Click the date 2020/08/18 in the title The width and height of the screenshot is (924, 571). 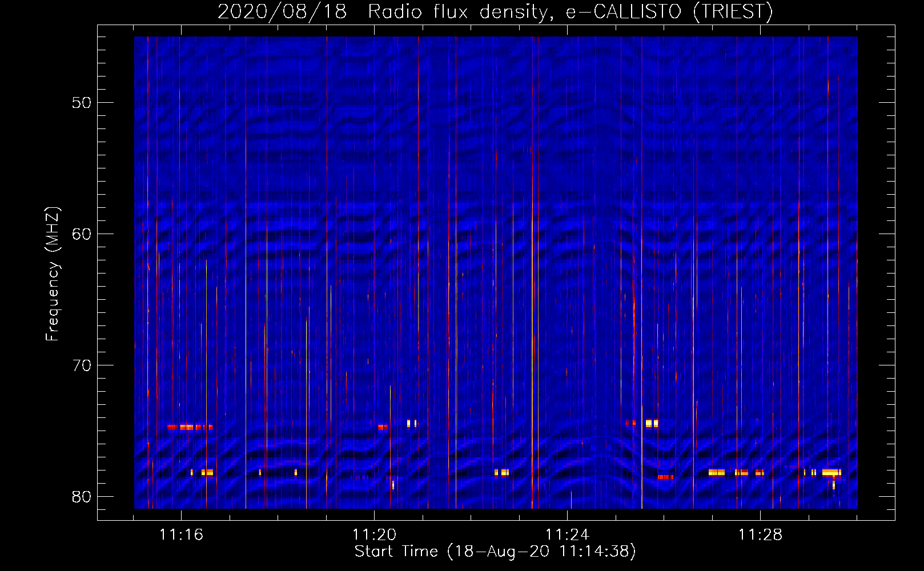282,11
